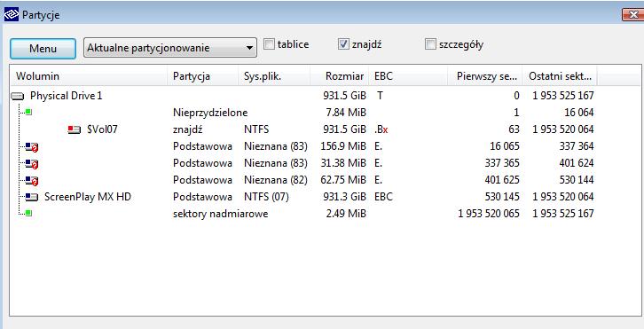Image resolution: width=644 pixels, height=329 pixels.
Task: Click the Menu button
Action: point(43,49)
